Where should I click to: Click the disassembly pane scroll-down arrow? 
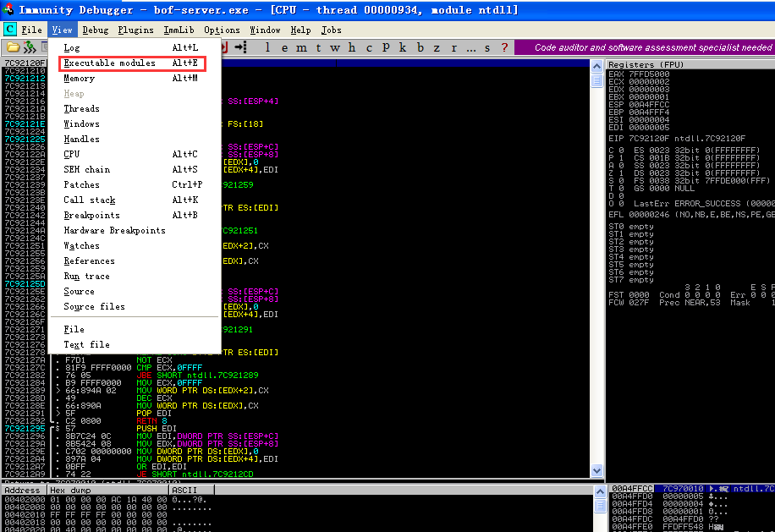[597, 471]
